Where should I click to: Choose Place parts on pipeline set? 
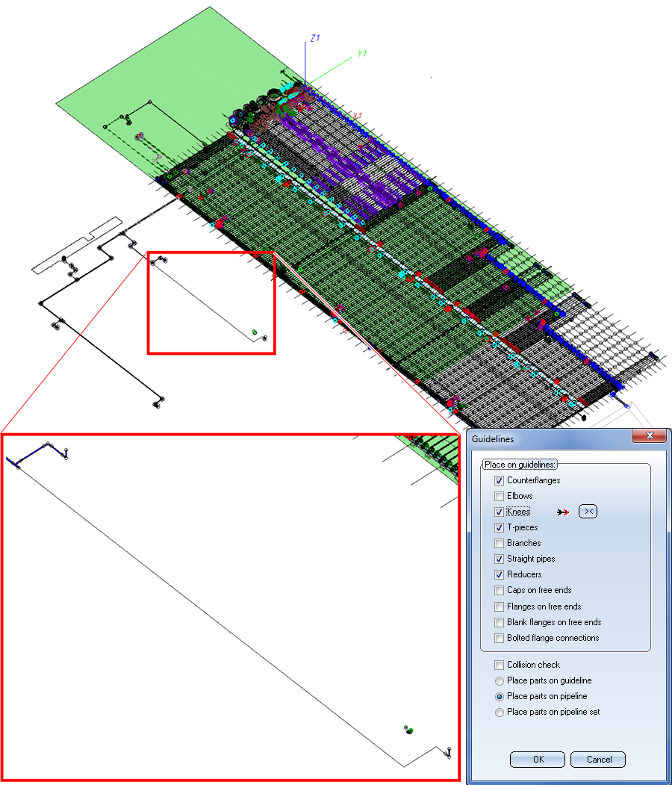(x=499, y=713)
